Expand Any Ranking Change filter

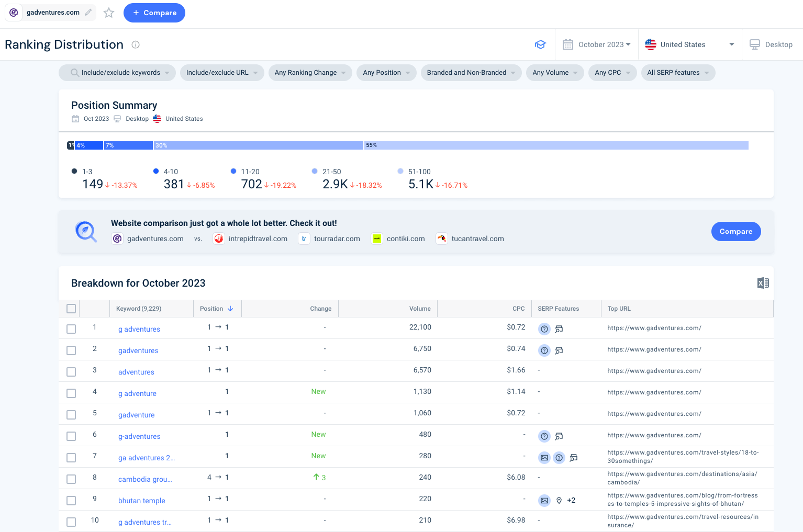click(x=310, y=73)
